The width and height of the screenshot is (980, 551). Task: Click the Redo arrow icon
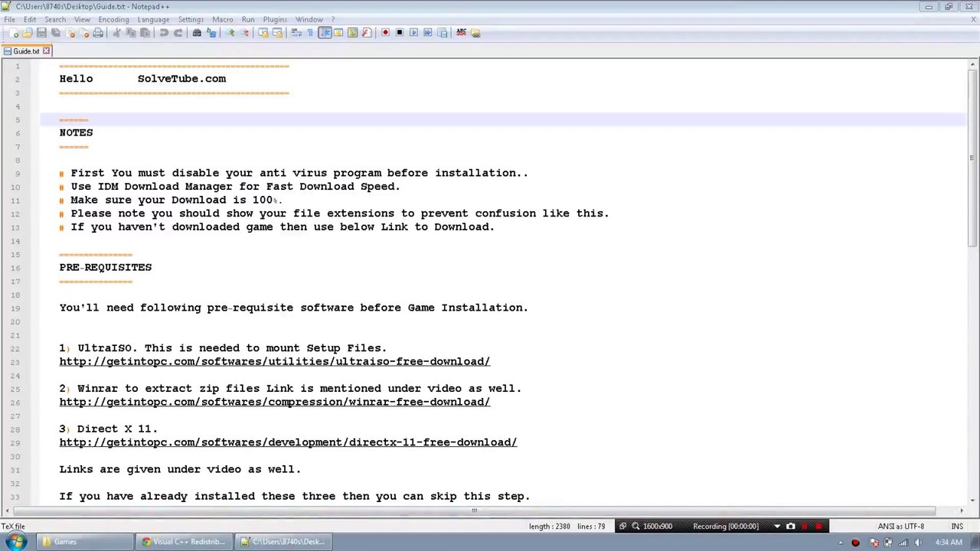click(x=178, y=33)
